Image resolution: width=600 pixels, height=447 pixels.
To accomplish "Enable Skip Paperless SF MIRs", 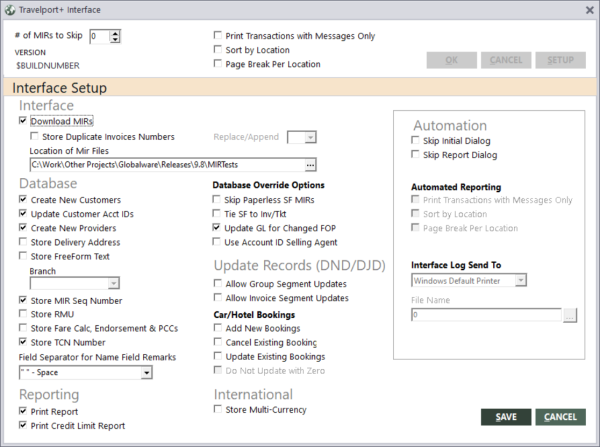I will coord(217,199).
